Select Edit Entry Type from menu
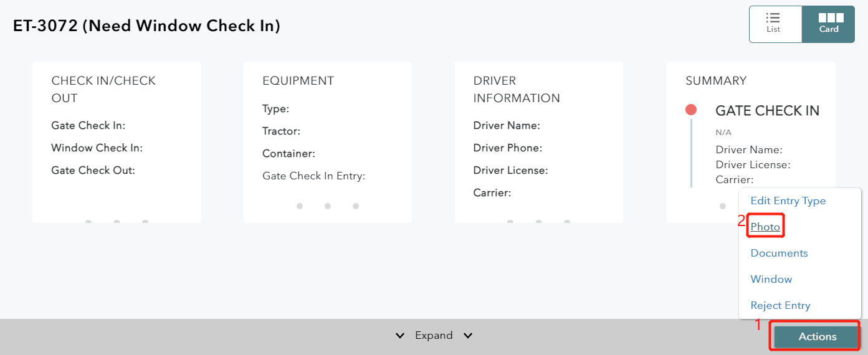The image size is (868, 355). 788,201
